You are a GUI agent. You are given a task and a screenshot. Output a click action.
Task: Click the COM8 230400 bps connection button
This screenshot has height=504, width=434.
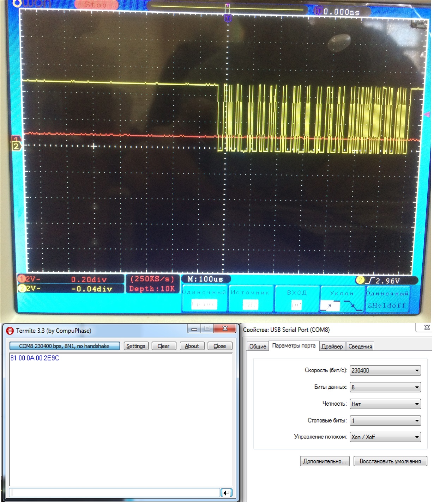point(64,346)
